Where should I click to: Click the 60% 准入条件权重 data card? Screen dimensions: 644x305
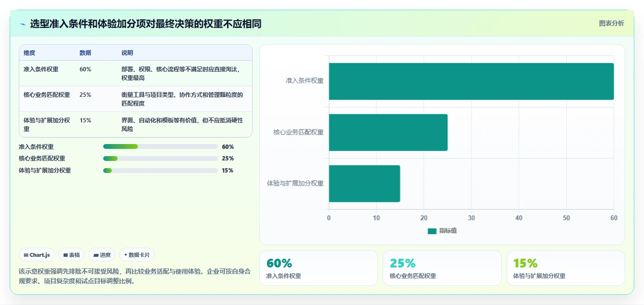(319, 268)
